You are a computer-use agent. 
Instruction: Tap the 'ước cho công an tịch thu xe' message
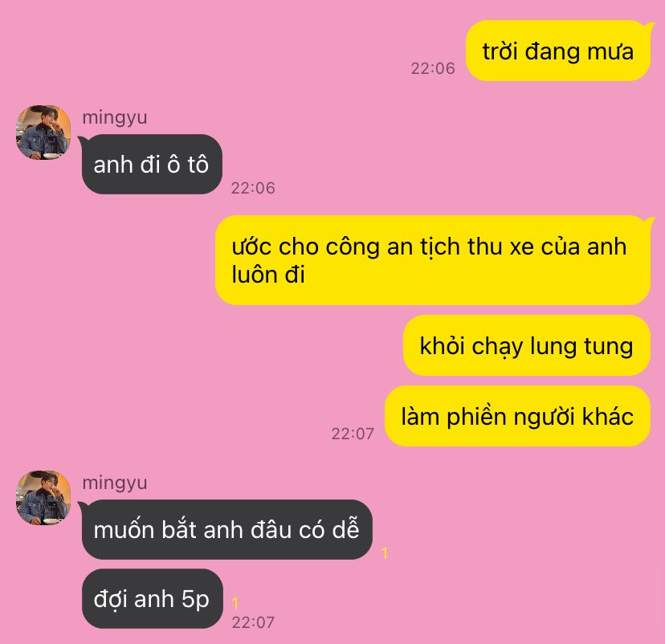click(433, 260)
